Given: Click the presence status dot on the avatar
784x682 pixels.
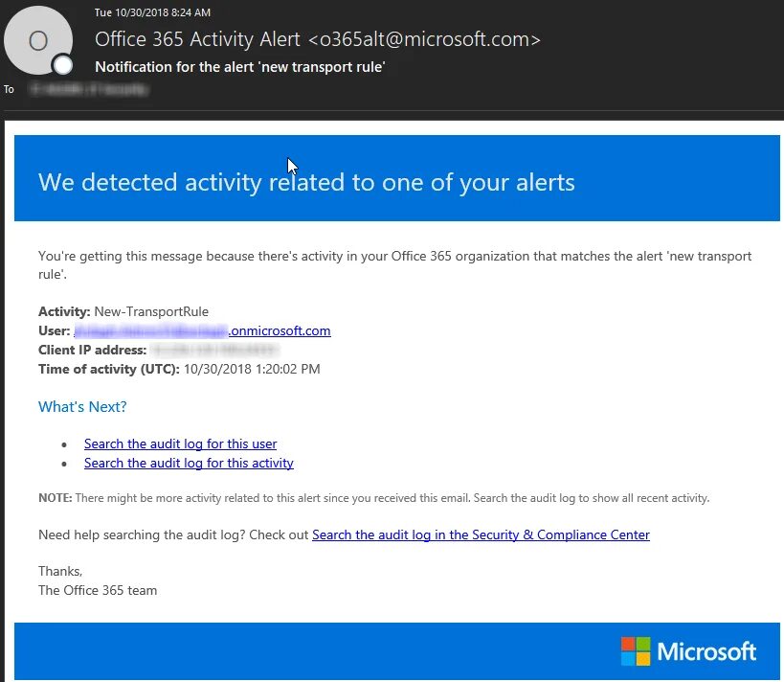Looking at the screenshot, I should click(x=63, y=65).
